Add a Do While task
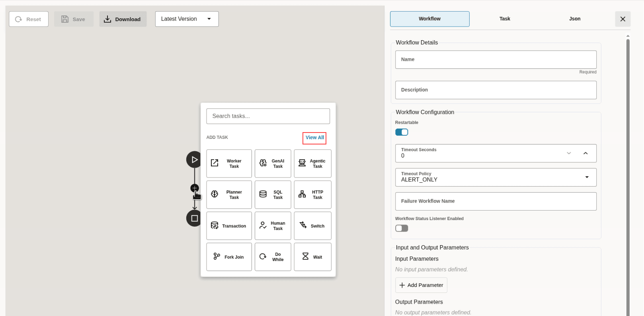 pos(273,257)
